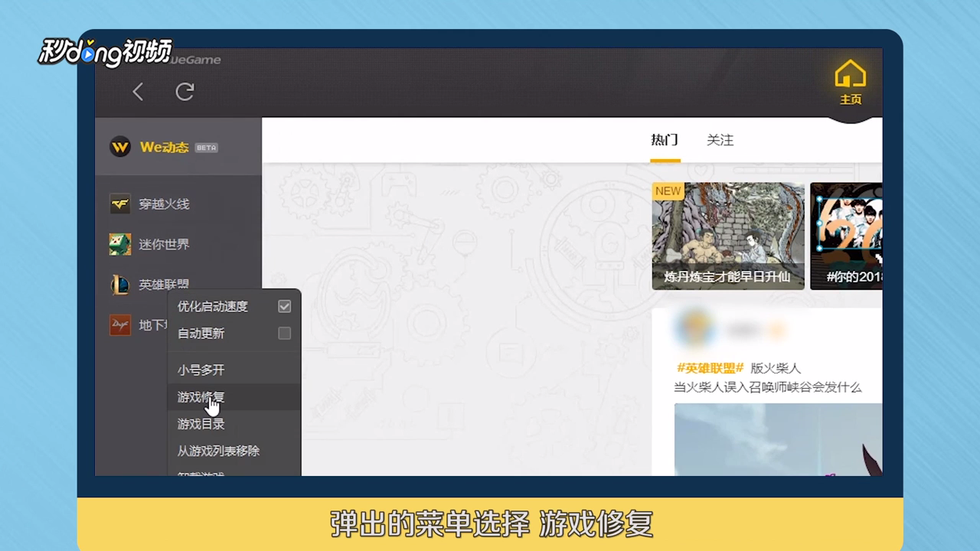Enable the 自动更新 checkbox

(284, 334)
